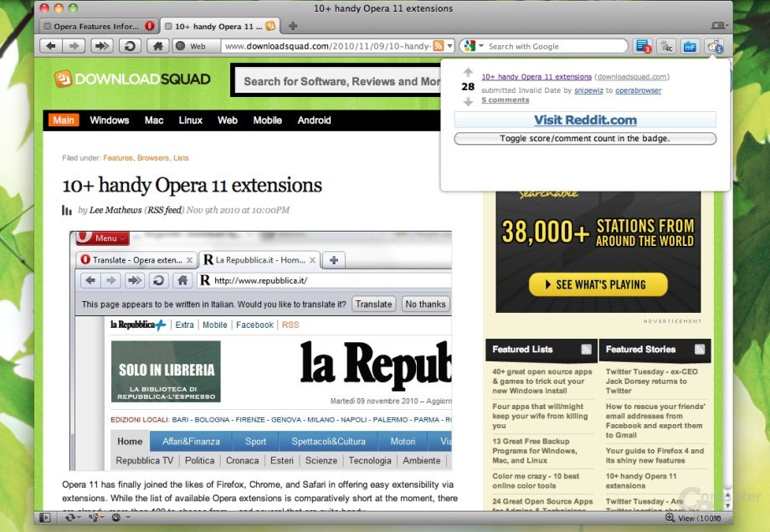The width and height of the screenshot is (770, 532).
Task: Open '13 Great Free Backup Programs' link
Action: click(535, 451)
